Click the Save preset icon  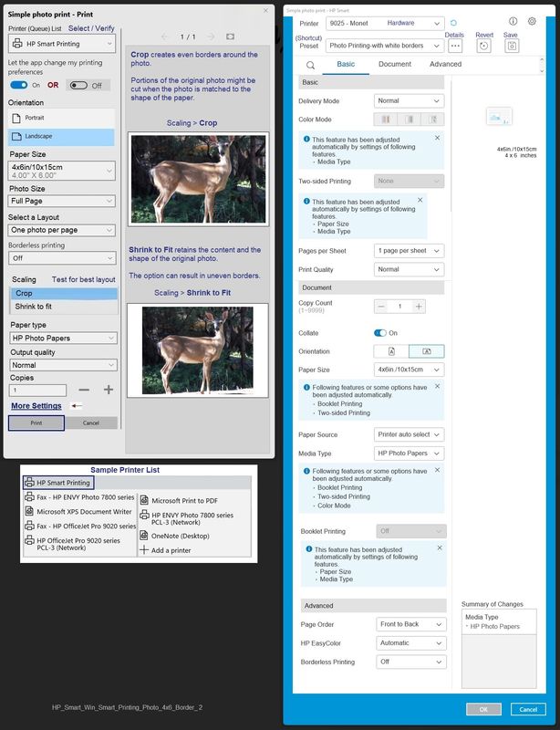point(512,46)
